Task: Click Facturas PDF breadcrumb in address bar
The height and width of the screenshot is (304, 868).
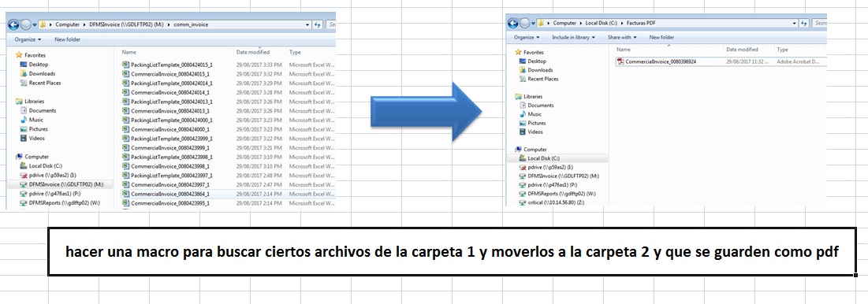Action: pyautogui.click(x=642, y=23)
